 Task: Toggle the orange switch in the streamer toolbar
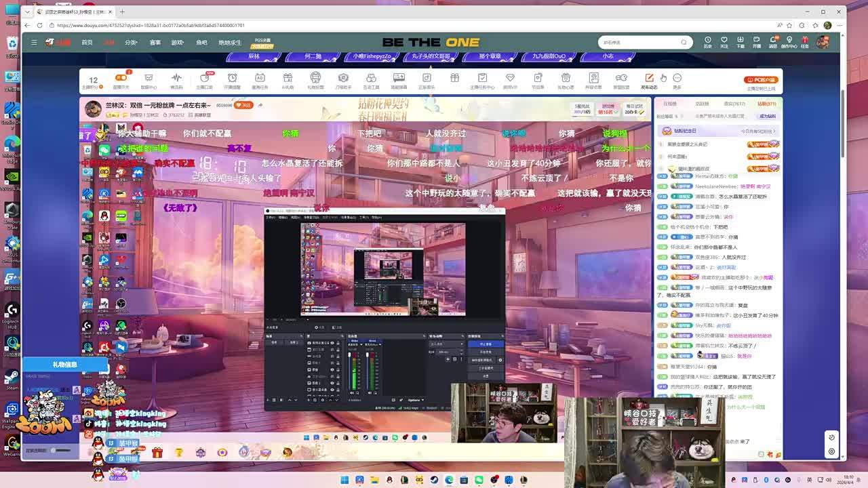[x=121, y=79]
